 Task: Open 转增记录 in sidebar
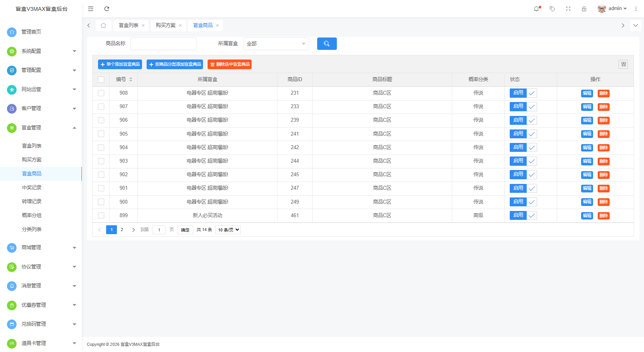click(x=32, y=202)
